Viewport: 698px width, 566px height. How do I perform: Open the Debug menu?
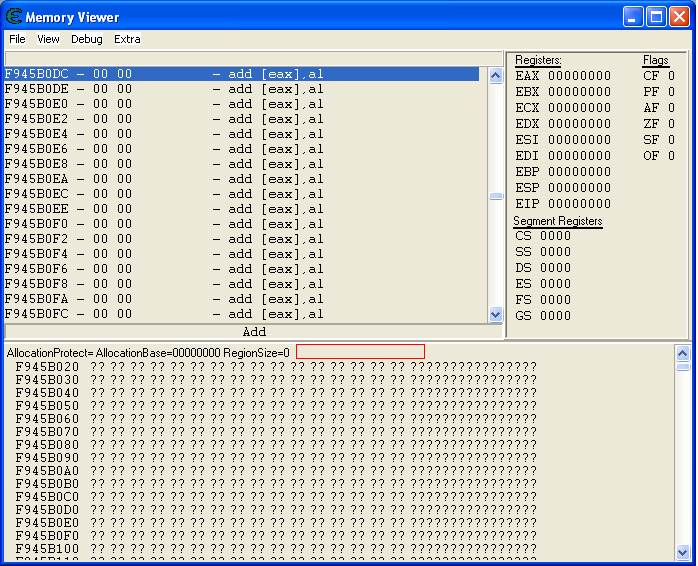point(87,39)
